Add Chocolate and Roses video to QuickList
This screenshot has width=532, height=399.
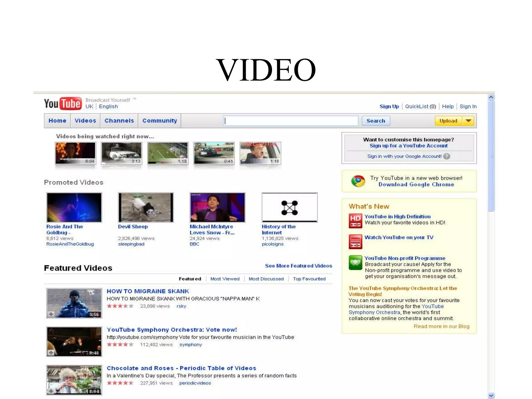pos(51,391)
